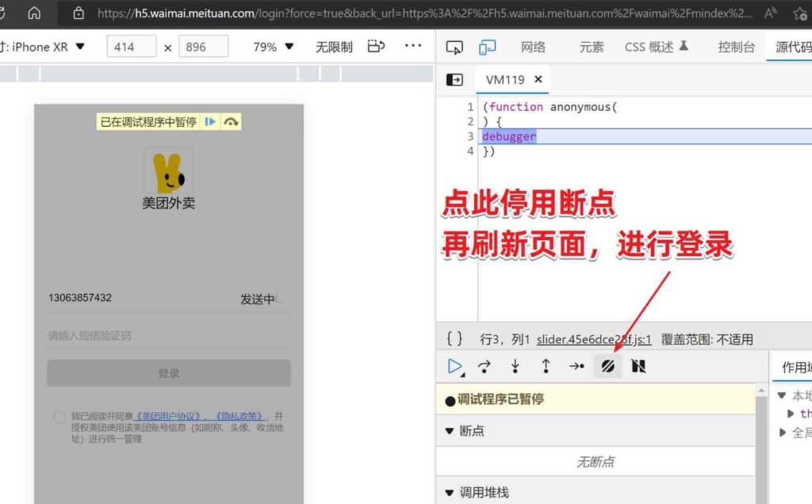Resume script execution in debugger toolbar

click(454, 366)
